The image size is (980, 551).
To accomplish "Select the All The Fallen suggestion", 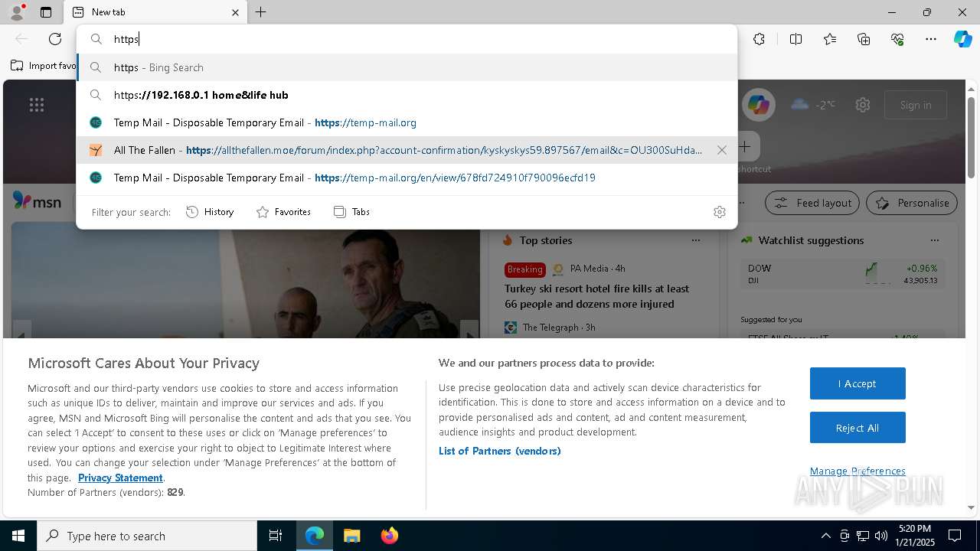I will point(407,150).
